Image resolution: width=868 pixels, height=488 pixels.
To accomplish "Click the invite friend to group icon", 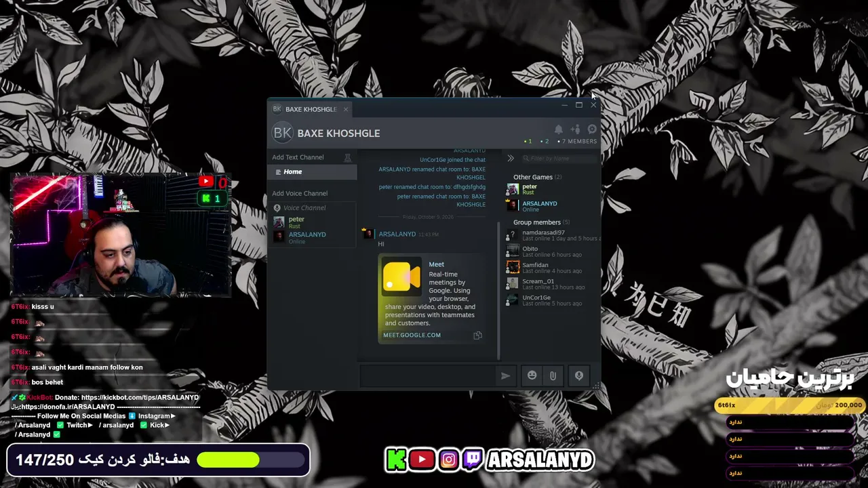I will tap(575, 129).
